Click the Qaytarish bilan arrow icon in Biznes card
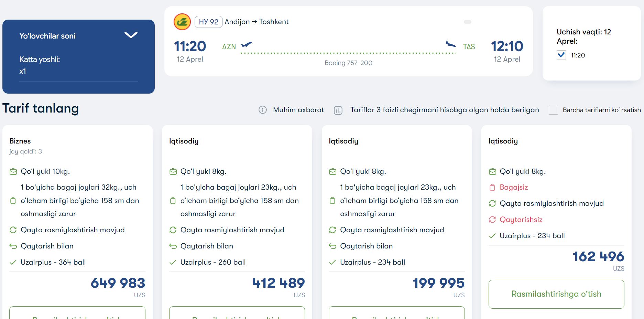The width and height of the screenshot is (644, 319). point(13,246)
